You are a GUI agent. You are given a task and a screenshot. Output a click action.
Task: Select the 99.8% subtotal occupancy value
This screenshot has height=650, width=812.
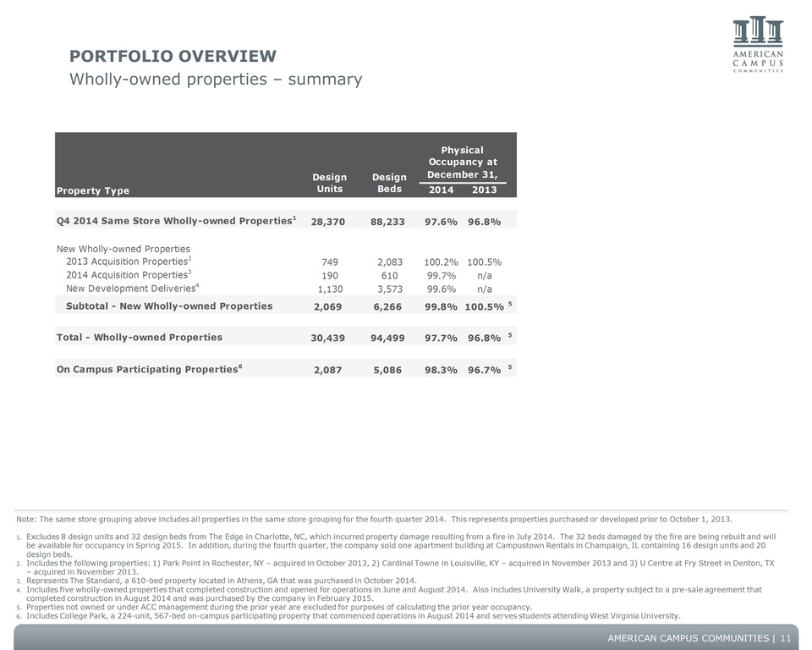coord(441,307)
